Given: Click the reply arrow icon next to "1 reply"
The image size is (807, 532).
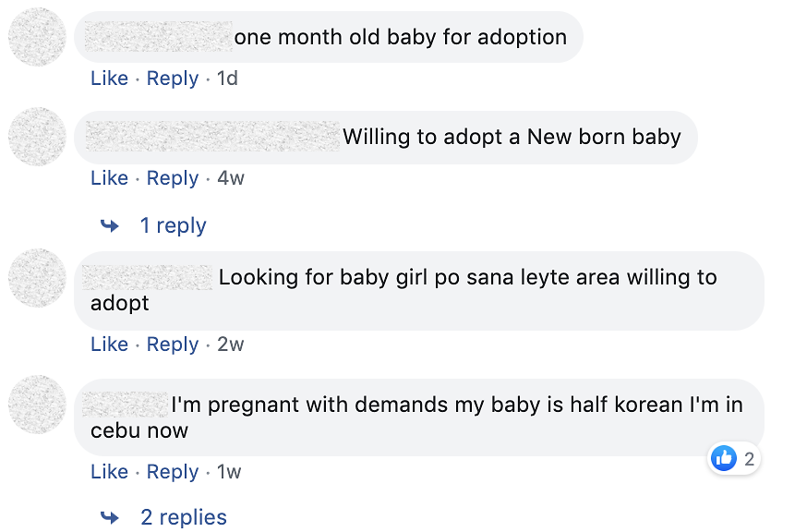Looking at the screenshot, I should (110, 225).
